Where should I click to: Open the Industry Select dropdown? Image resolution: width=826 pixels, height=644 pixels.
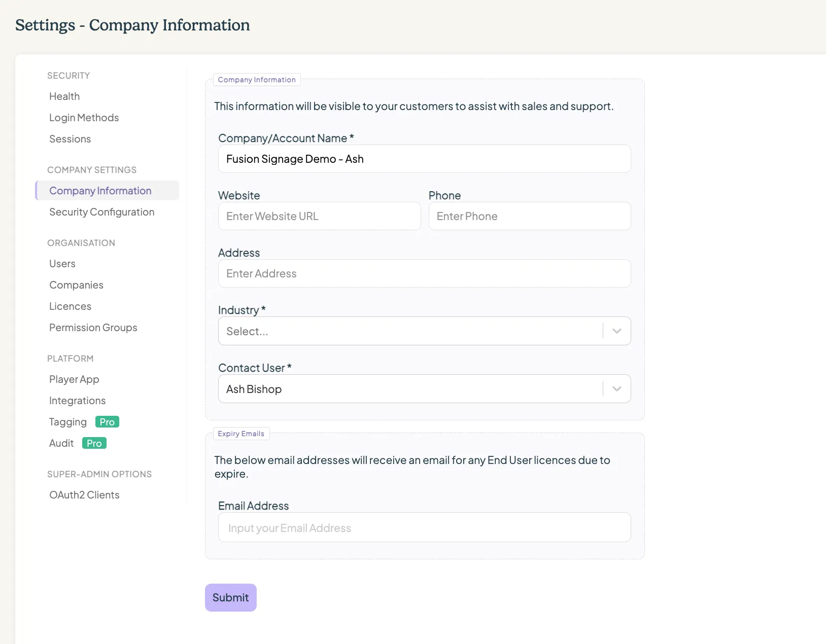[x=424, y=331]
